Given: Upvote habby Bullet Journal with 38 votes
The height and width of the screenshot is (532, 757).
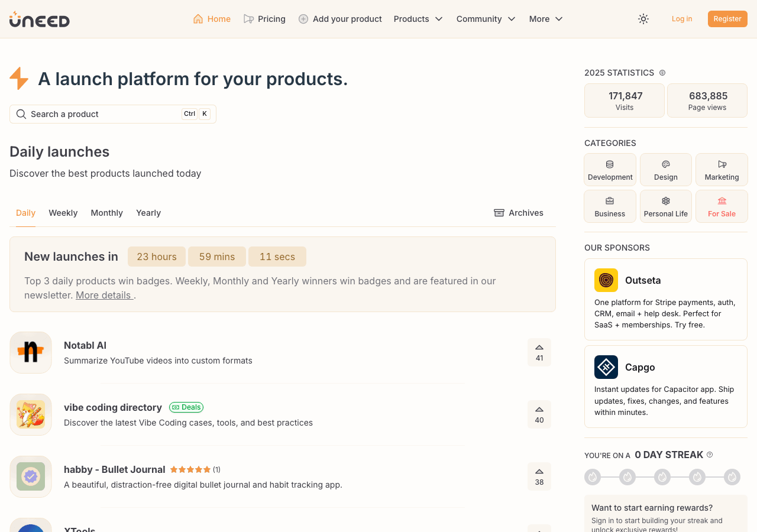Looking at the screenshot, I should point(539,476).
